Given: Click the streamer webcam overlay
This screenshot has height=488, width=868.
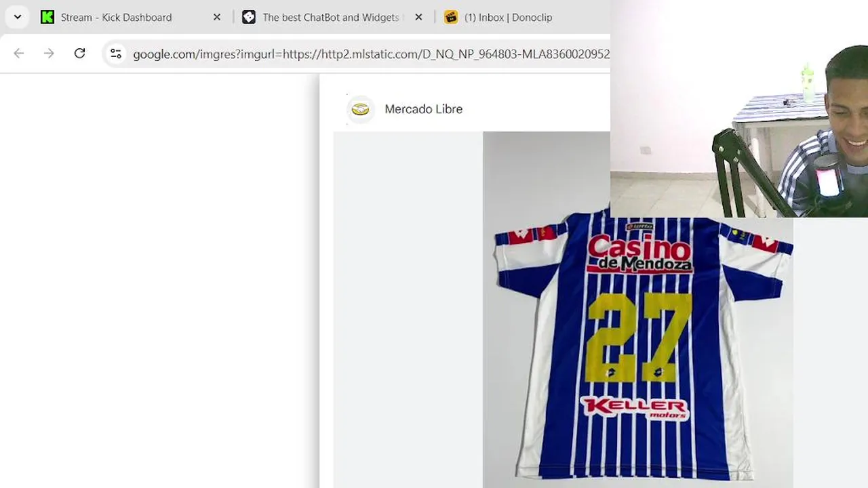Looking at the screenshot, I should pyautogui.click(x=739, y=108).
